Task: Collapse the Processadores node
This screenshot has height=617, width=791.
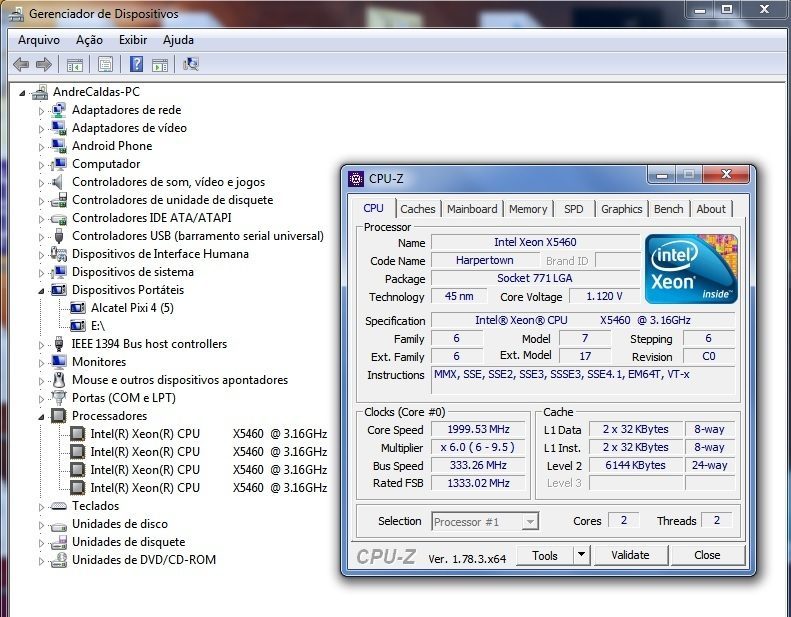Action: (x=41, y=417)
